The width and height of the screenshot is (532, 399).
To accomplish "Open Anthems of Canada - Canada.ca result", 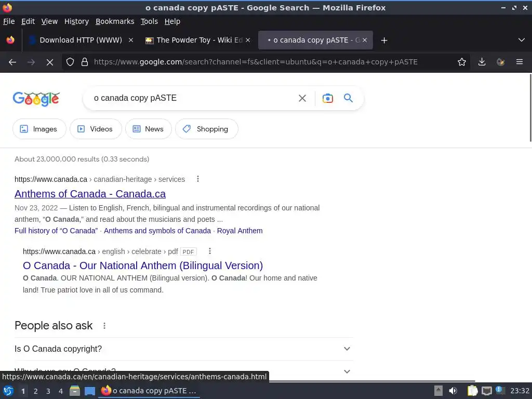I will point(90,194).
